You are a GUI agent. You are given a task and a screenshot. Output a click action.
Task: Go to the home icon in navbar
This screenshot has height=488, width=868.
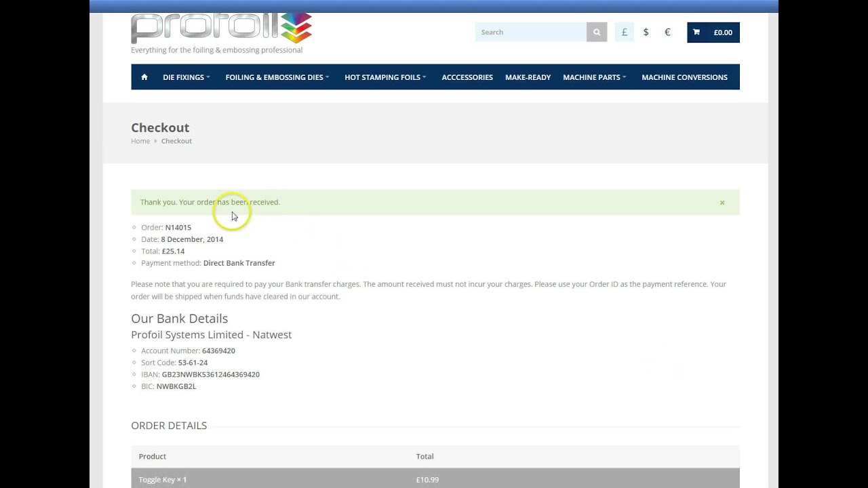pyautogui.click(x=144, y=77)
